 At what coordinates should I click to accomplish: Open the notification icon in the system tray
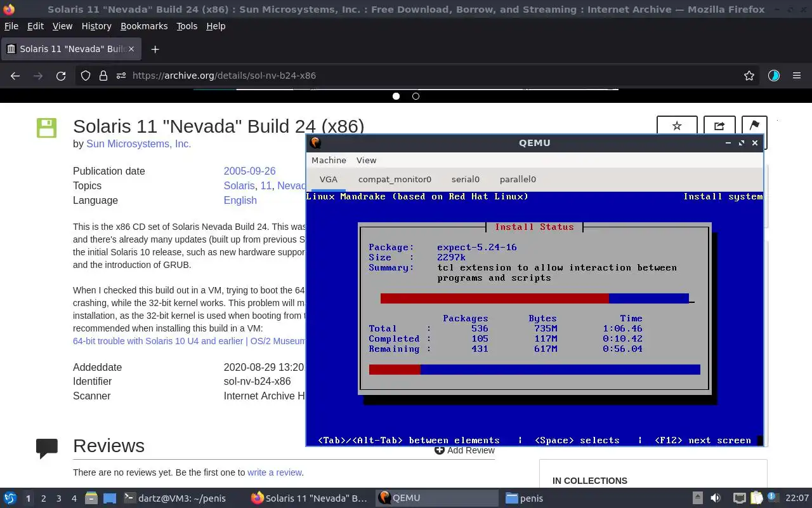774,498
